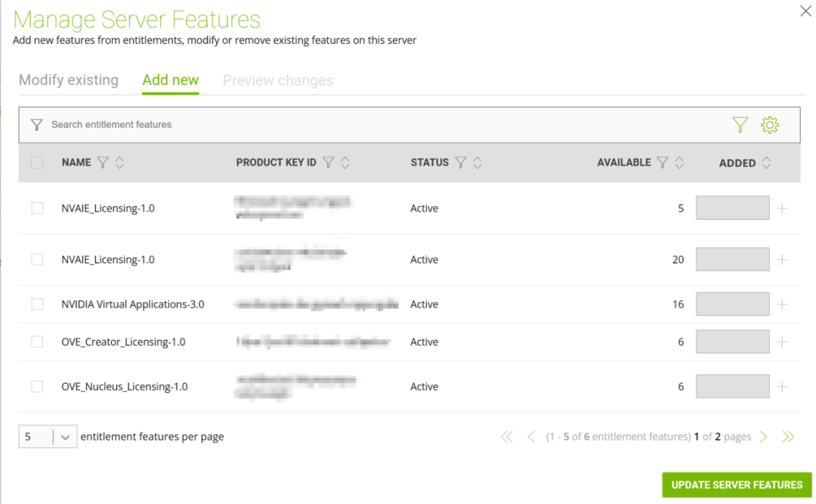Click the OVE_Nucleus_Licensing-1.0 name
This screenshot has height=504, width=816.
125,387
